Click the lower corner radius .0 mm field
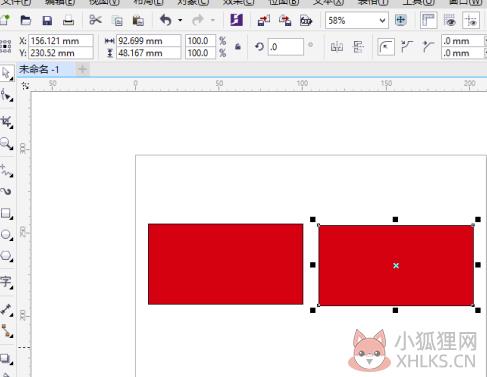Screen dimensions: 487x377 (x=463, y=53)
